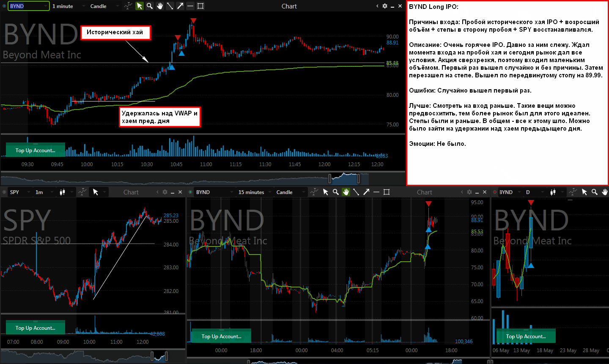Expand the pointer tool dropdown arrow in SPY chart
Viewport: 609px width, 364px height.
coord(104,192)
